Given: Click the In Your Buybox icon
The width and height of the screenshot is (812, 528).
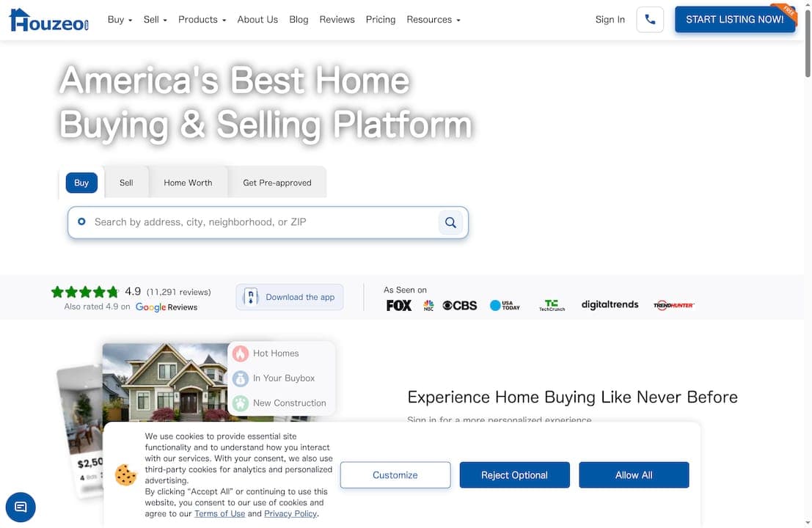Looking at the screenshot, I should click(241, 378).
